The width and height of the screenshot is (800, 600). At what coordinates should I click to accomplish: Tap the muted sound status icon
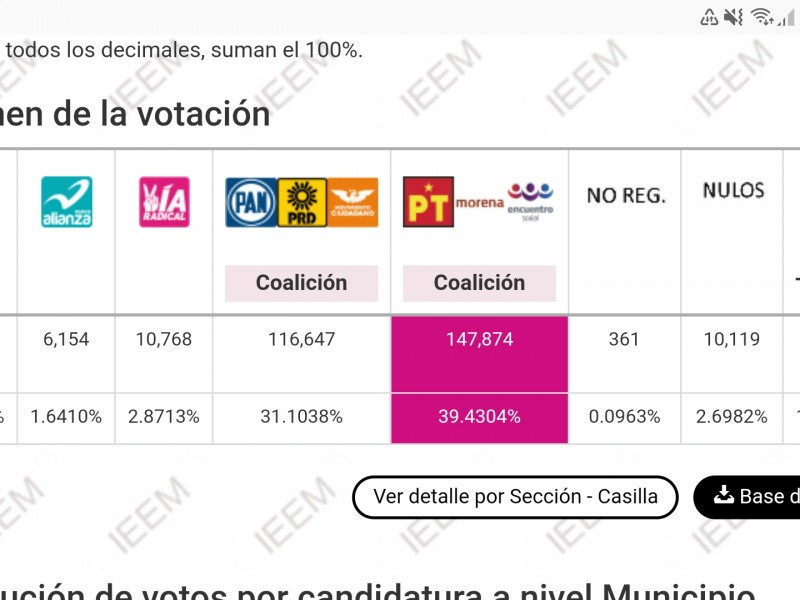tap(734, 17)
